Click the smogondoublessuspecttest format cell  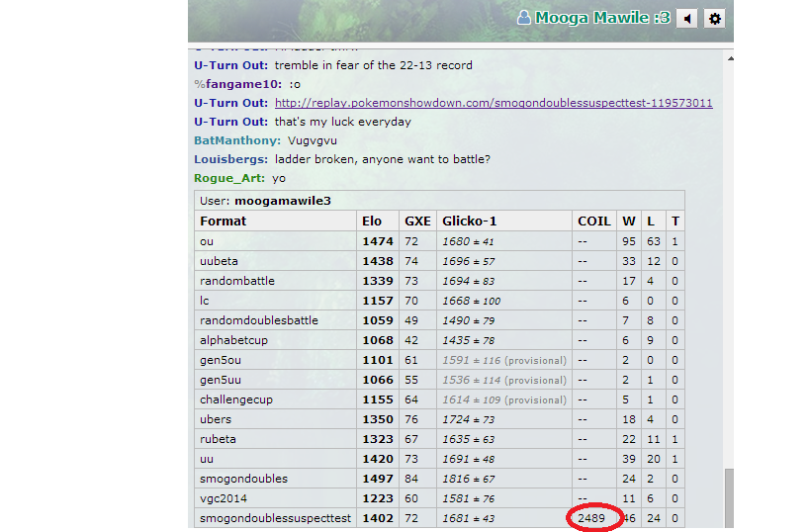[x=275, y=518]
